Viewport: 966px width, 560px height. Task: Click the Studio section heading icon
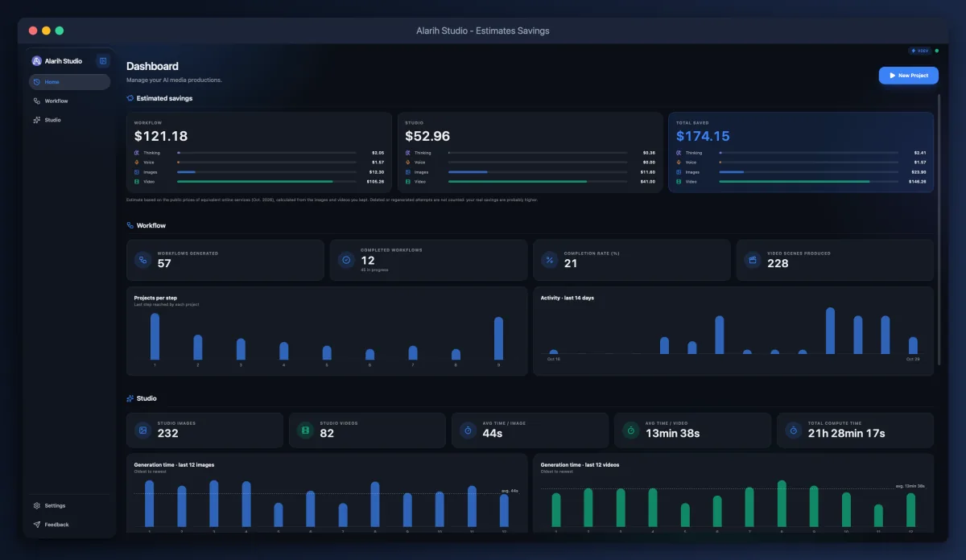point(130,399)
